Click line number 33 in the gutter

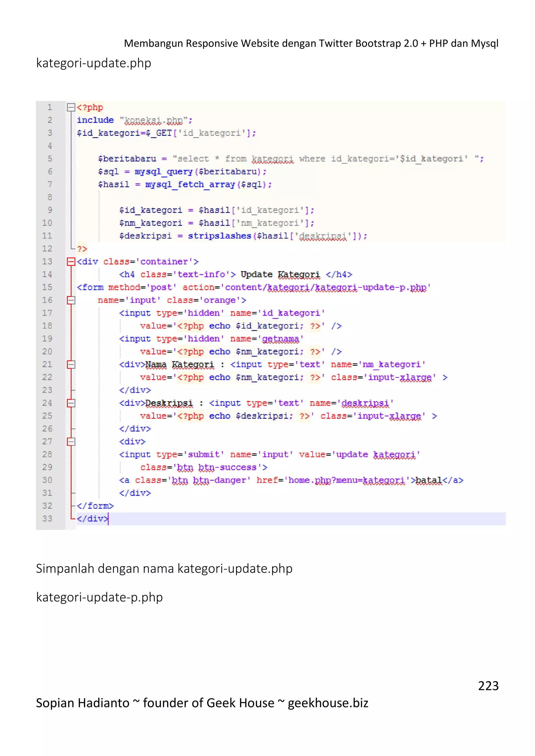click(x=47, y=519)
